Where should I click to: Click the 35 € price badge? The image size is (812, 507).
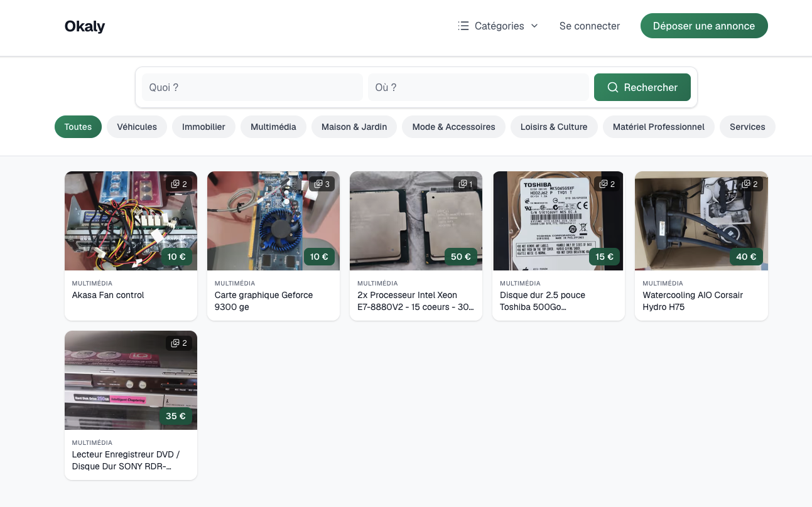176,416
